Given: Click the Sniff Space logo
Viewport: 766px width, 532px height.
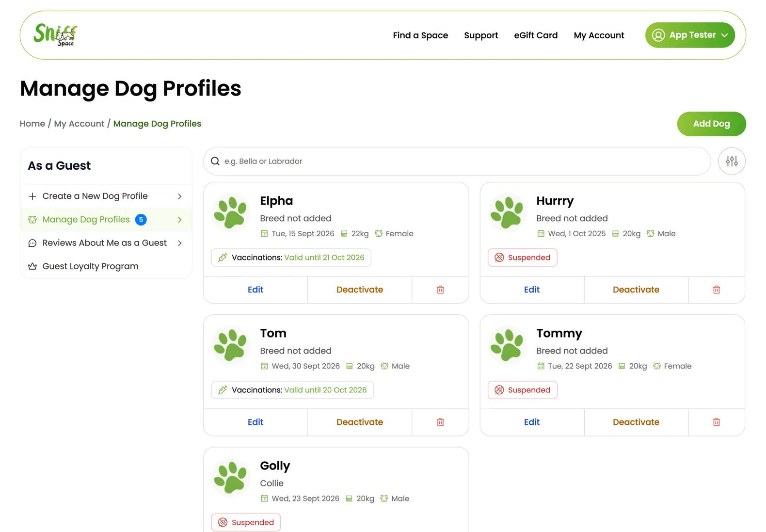Looking at the screenshot, I should point(55,35).
